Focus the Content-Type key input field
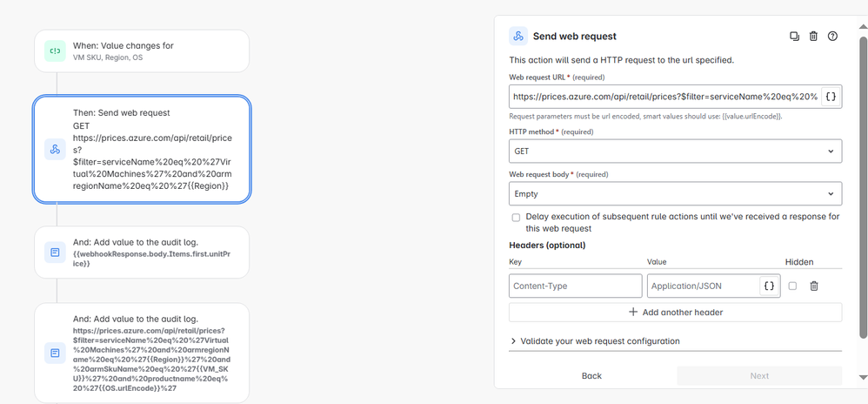Screen dimensions: 868x404 click(x=575, y=286)
